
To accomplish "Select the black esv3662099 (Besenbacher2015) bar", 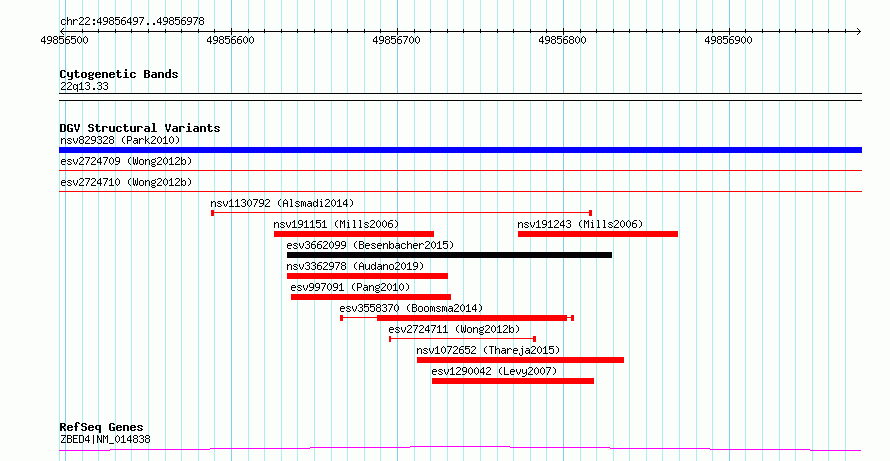I will pos(449,255).
